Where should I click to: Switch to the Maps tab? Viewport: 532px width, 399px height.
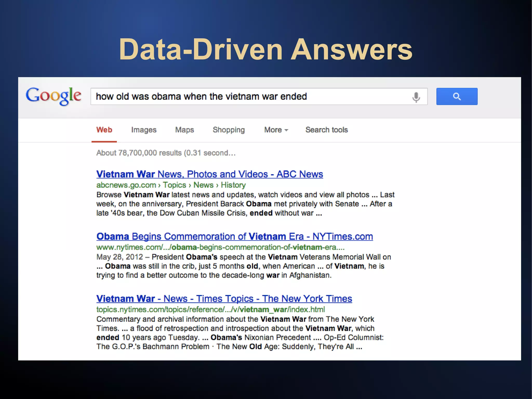184,130
